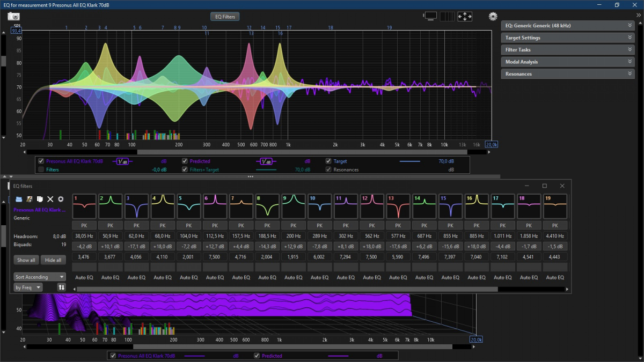Image resolution: width=644 pixels, height=362 pixels.
Task: Uncheck the Predicted checkbox
Action: coord(185,161)
